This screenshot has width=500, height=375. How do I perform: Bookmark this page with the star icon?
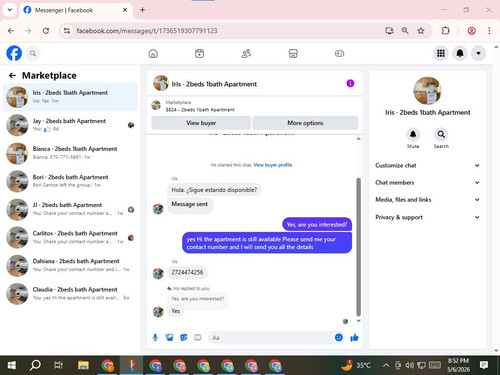point(421,31)
